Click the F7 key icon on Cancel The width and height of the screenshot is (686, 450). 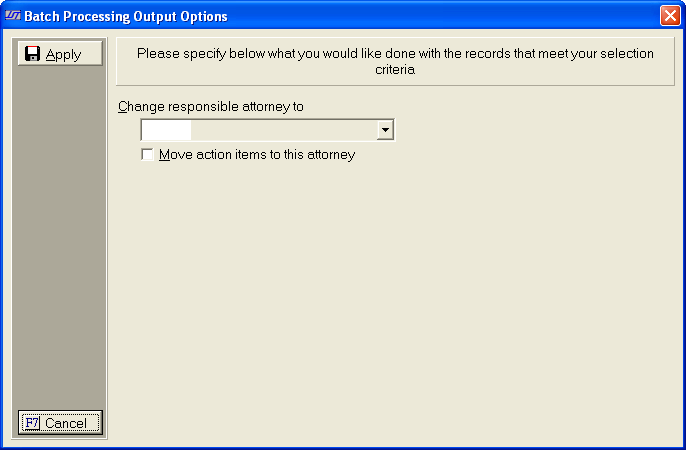[31, 423]
